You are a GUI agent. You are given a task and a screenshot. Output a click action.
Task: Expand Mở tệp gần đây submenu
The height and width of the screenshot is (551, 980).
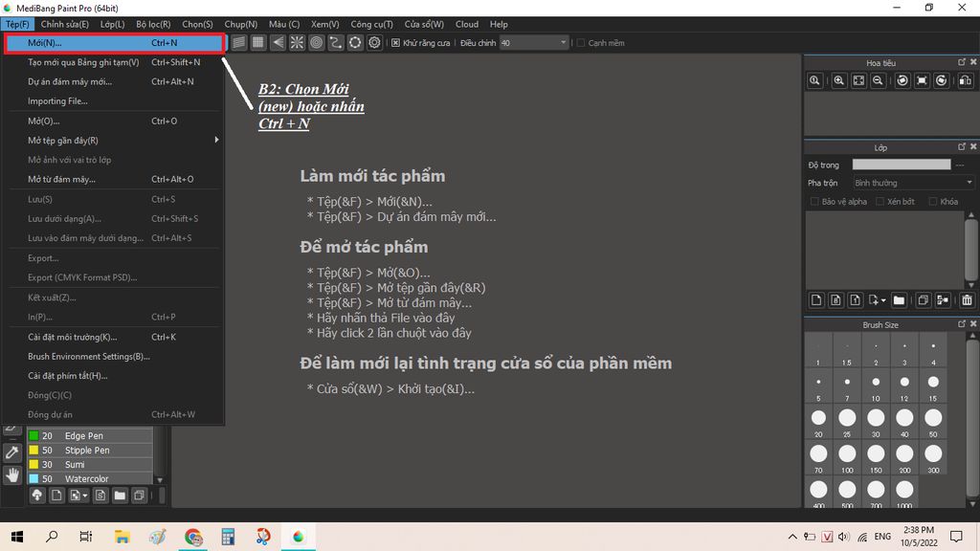click(115, 140)
